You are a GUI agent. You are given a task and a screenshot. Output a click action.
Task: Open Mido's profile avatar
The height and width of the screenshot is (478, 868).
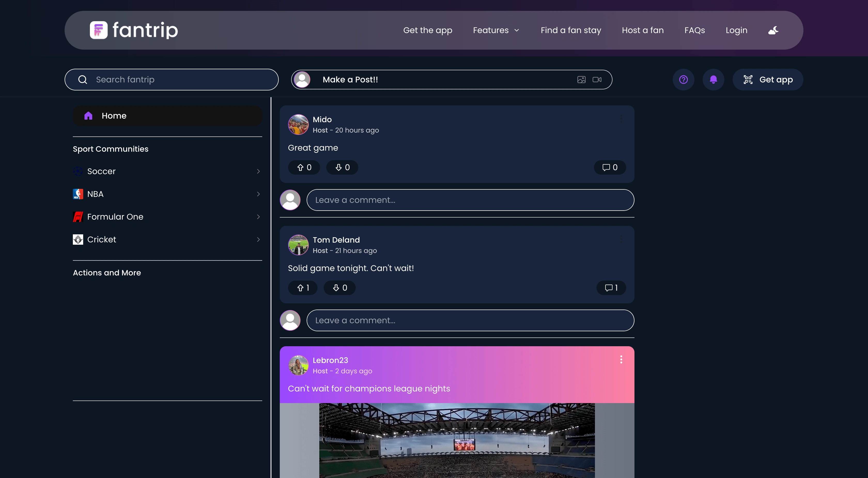pos(298,124)
